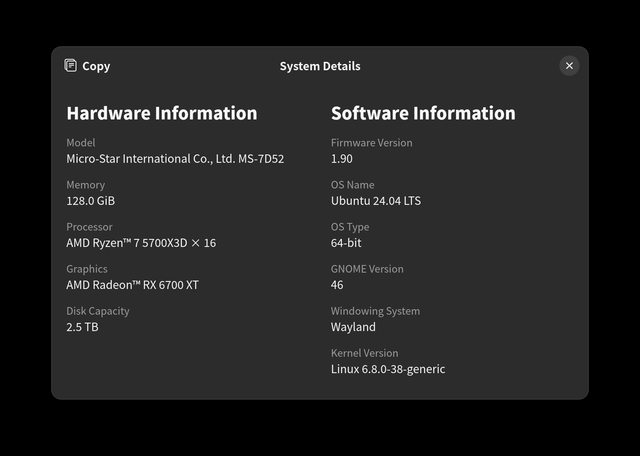
Task: Click the Copy clipboard icon
Action: (71, 66)
